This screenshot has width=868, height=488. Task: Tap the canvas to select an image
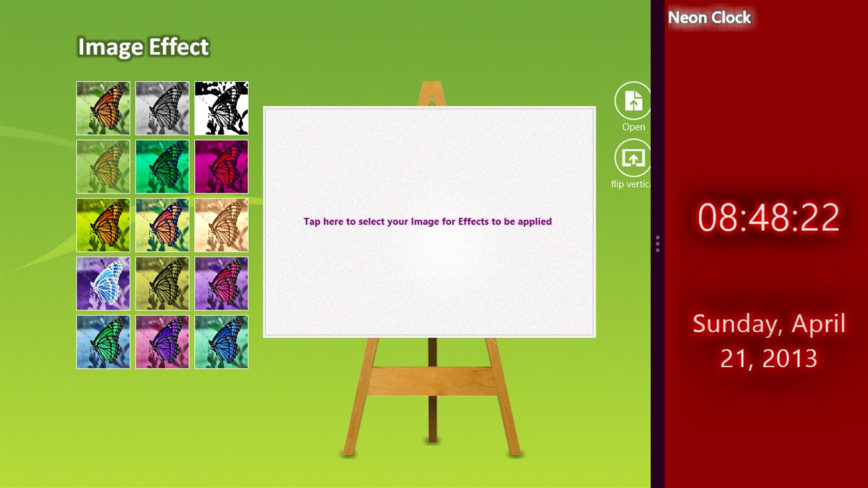tap(427, 221)
